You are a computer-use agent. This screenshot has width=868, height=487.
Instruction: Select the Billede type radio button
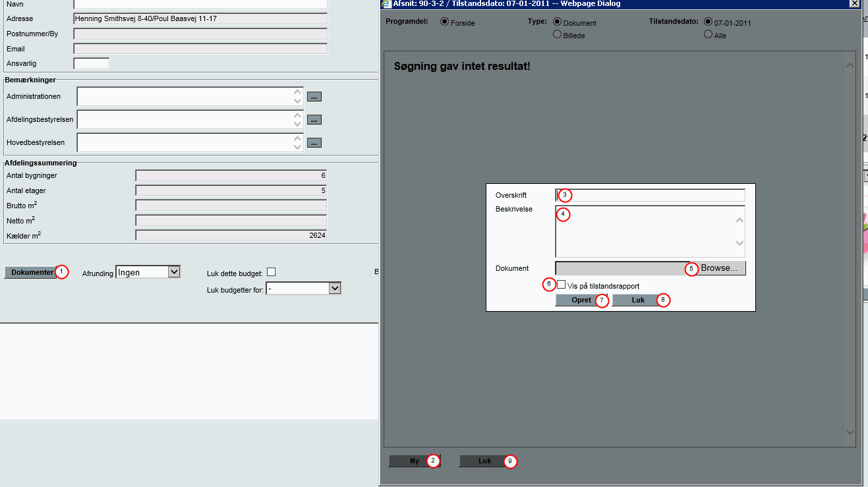pyautogui.click(x=558, y=34)
